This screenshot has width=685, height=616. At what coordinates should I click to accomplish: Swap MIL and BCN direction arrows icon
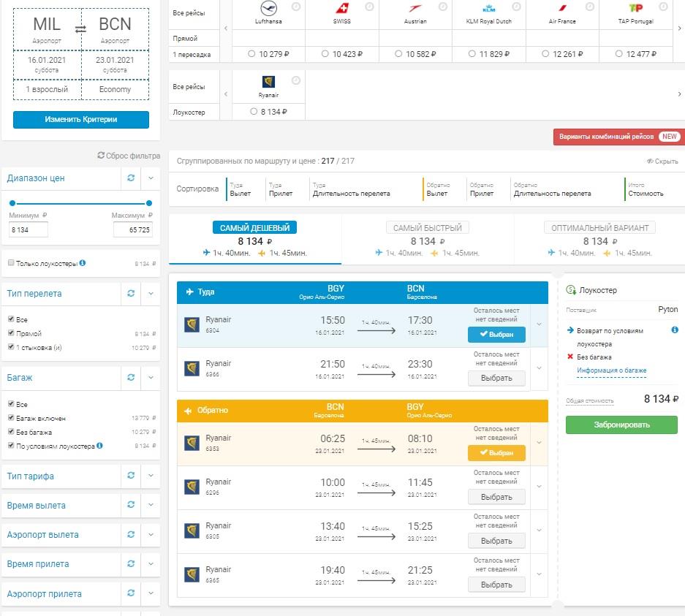[x=80, y=29]
